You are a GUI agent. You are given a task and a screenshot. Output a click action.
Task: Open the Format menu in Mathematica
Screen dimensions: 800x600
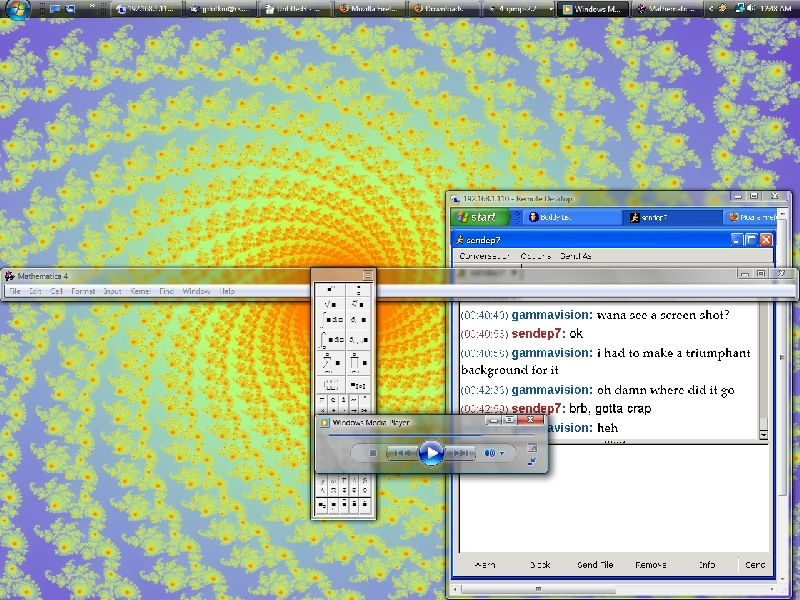click(83, 291)
